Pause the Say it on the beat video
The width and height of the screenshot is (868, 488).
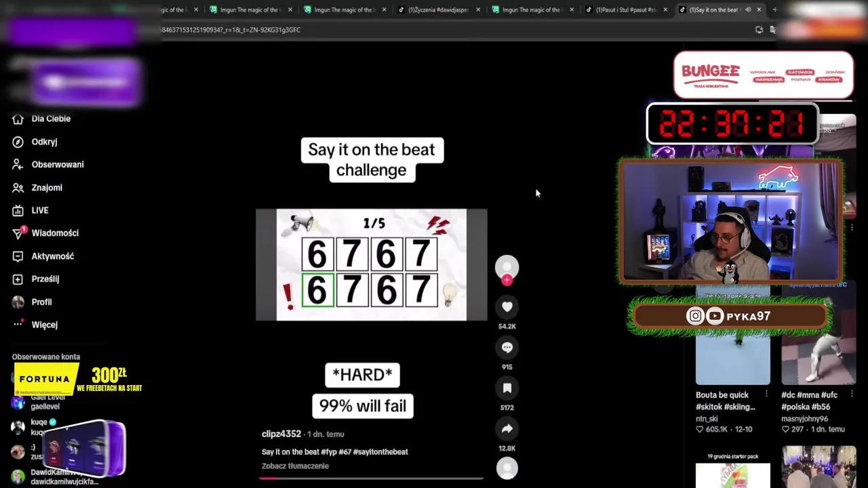[x=372, y=264]
